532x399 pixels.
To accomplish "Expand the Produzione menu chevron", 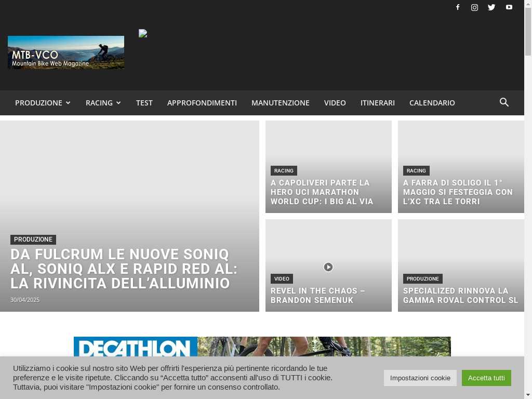I will (x=68, y=103).
